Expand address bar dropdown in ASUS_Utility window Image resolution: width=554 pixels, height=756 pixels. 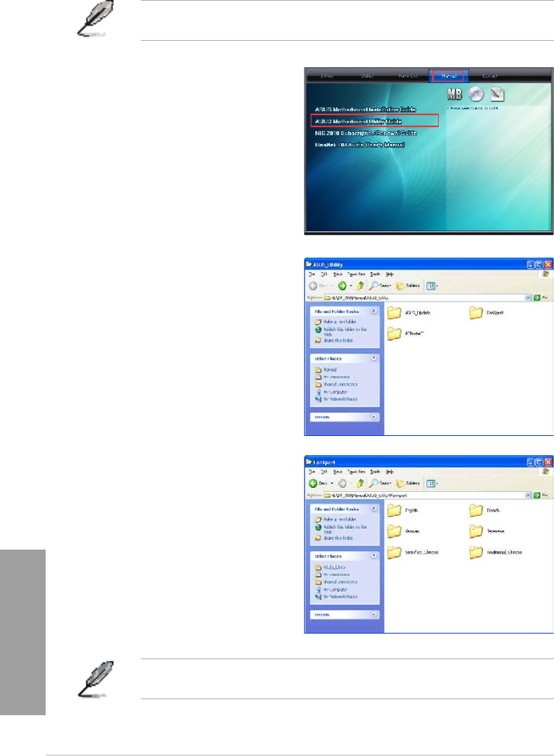tap(528, 298)
